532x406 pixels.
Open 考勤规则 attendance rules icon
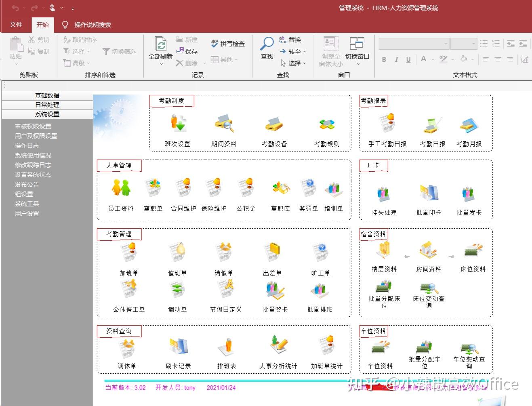click(327, 124)
